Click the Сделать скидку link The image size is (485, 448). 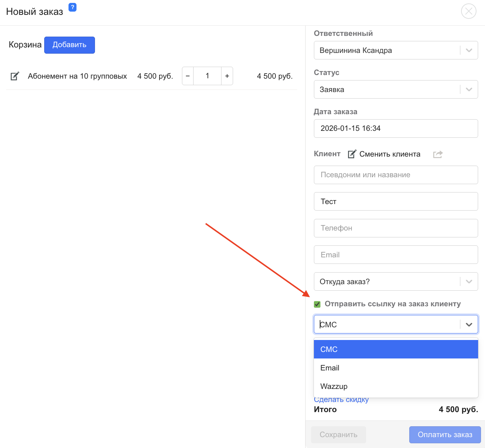[341, 401]
